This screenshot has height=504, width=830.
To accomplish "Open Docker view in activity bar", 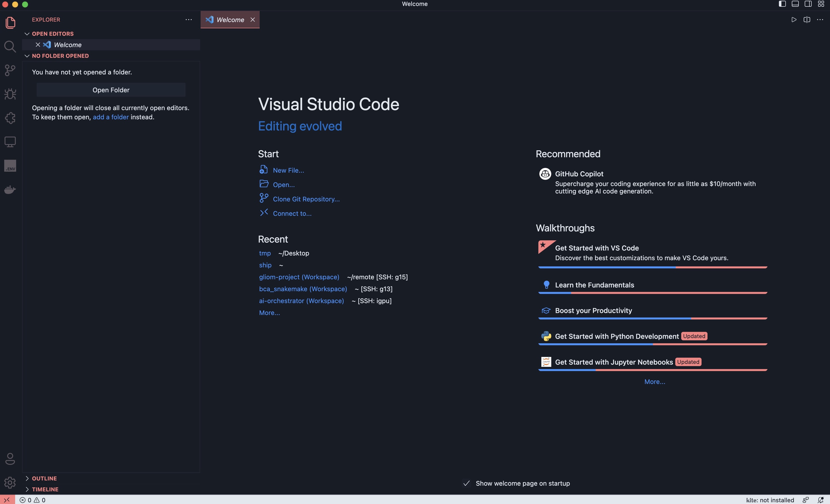I will coord(10,190).
